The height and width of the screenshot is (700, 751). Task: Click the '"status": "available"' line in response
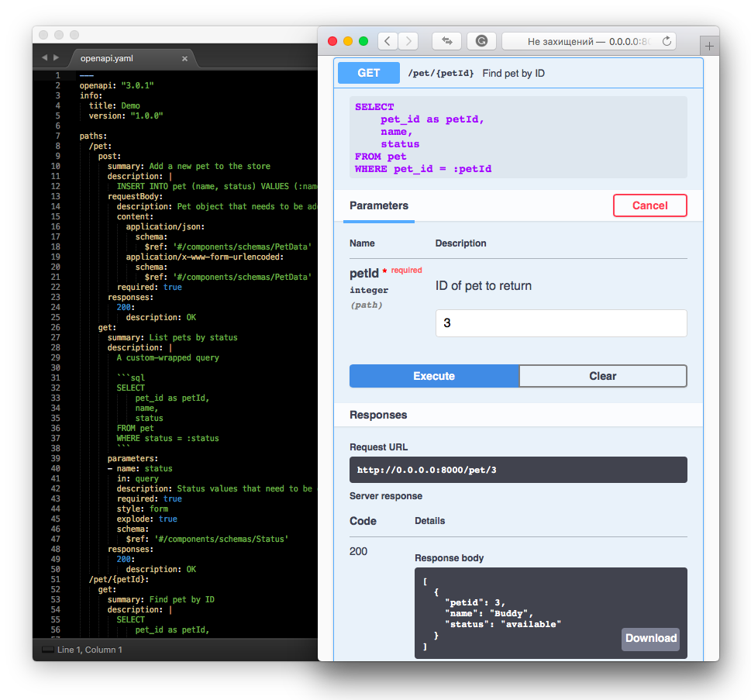click(503, 624)
